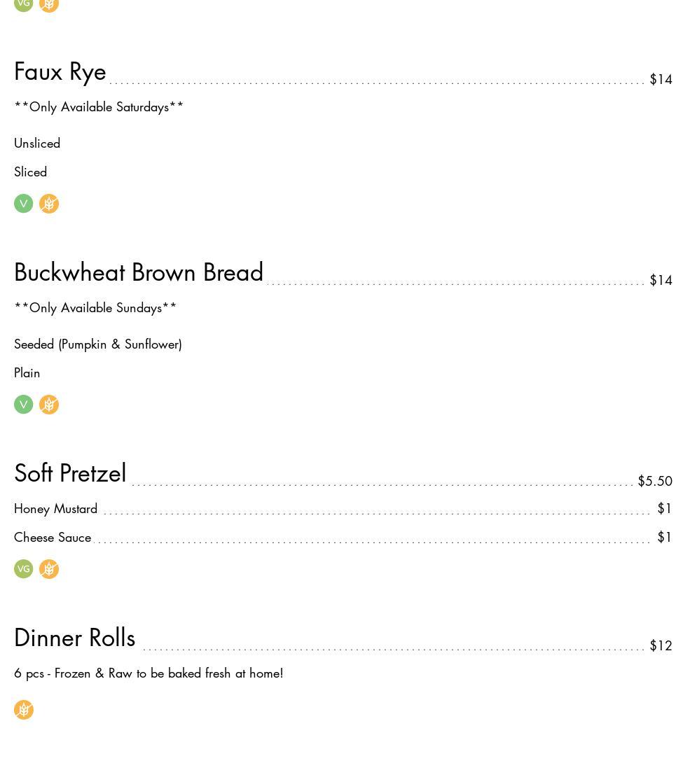Select the Cheese Sauce add-on
676x784 pixels.
(53, 538)
